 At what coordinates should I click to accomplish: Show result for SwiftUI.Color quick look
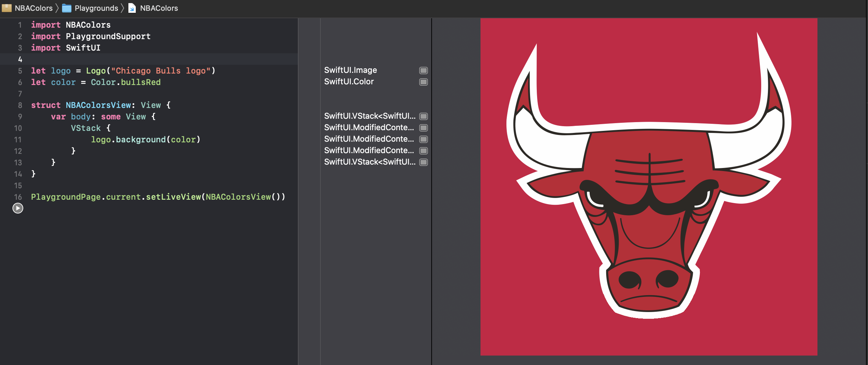(x=423, y=82)
